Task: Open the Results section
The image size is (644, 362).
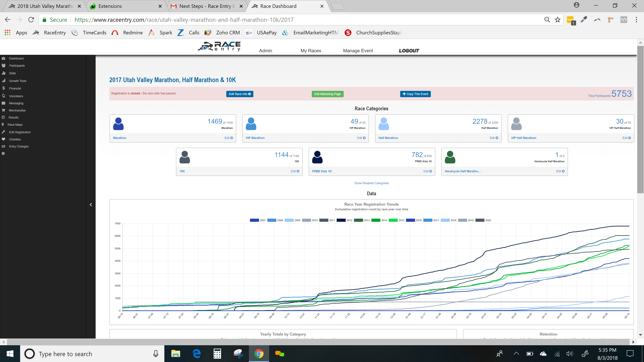Action: 13,117
